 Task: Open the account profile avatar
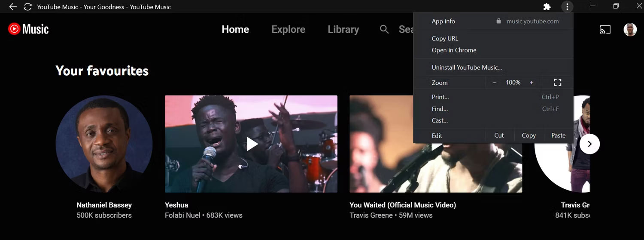(630, 29)
